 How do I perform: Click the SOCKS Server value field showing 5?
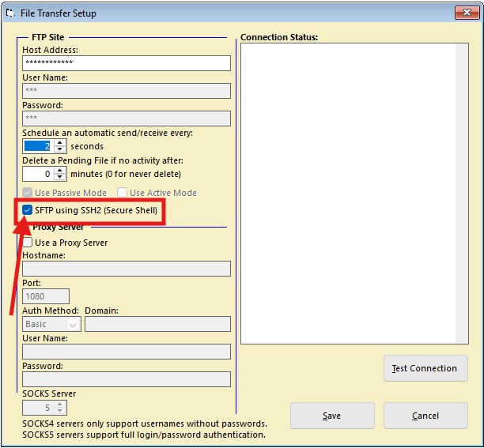point(38,408)
